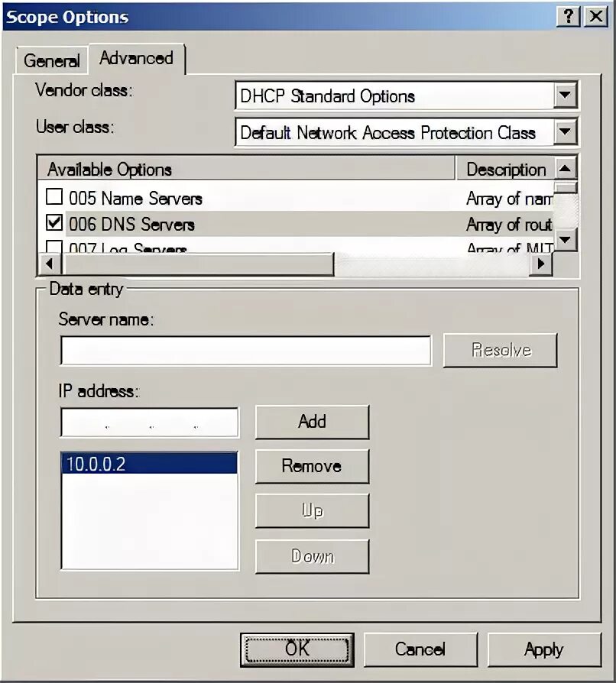This screenshot has width=616, height=683.
Task: Click the help (?) icon in title bar
Action: click(569, 16)
